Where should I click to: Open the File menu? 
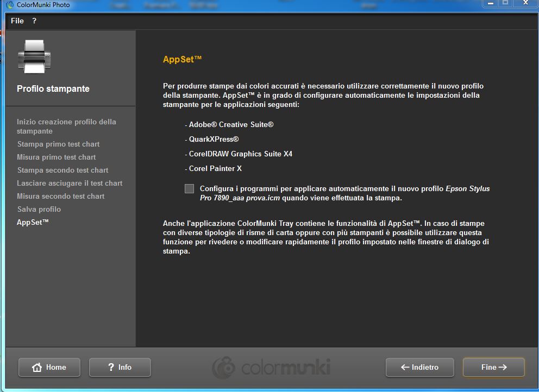click(x=17, y=21)
